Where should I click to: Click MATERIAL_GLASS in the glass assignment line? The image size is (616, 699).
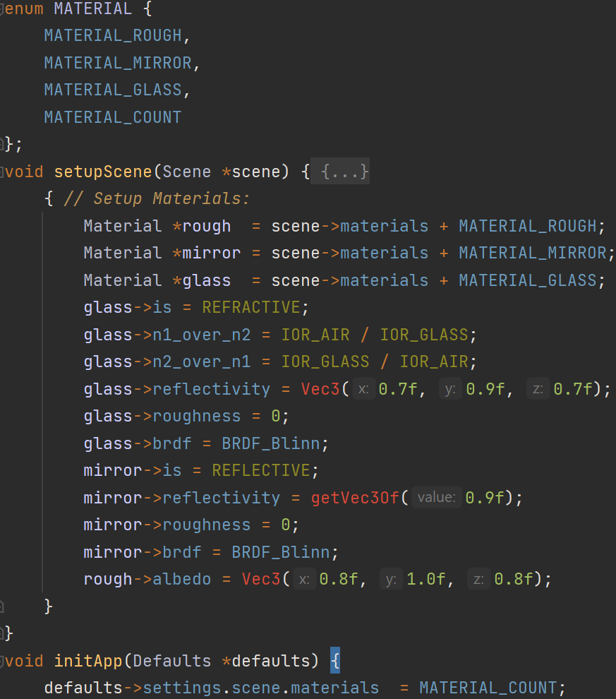point(528,280)
